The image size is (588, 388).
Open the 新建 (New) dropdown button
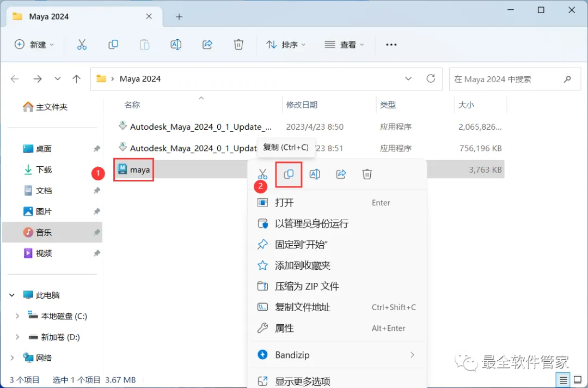[x=34, y=45]
